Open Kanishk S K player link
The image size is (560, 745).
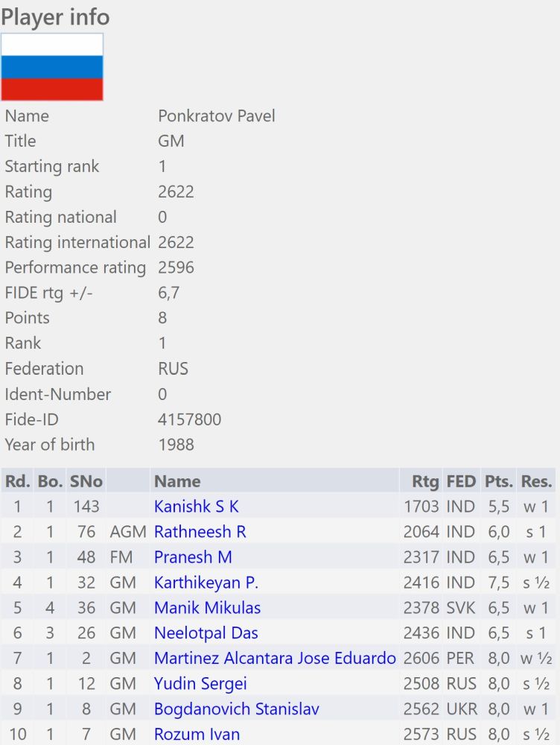[196, 507]
